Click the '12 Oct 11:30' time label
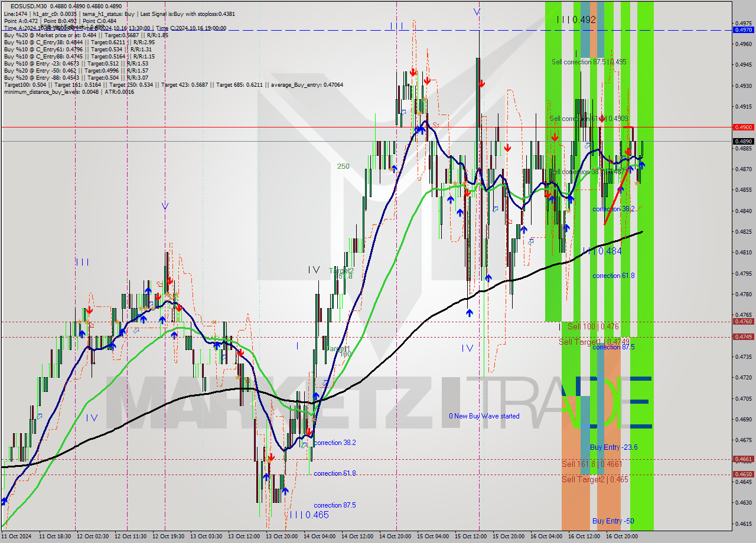756x543 pixels. pos(131,537)
